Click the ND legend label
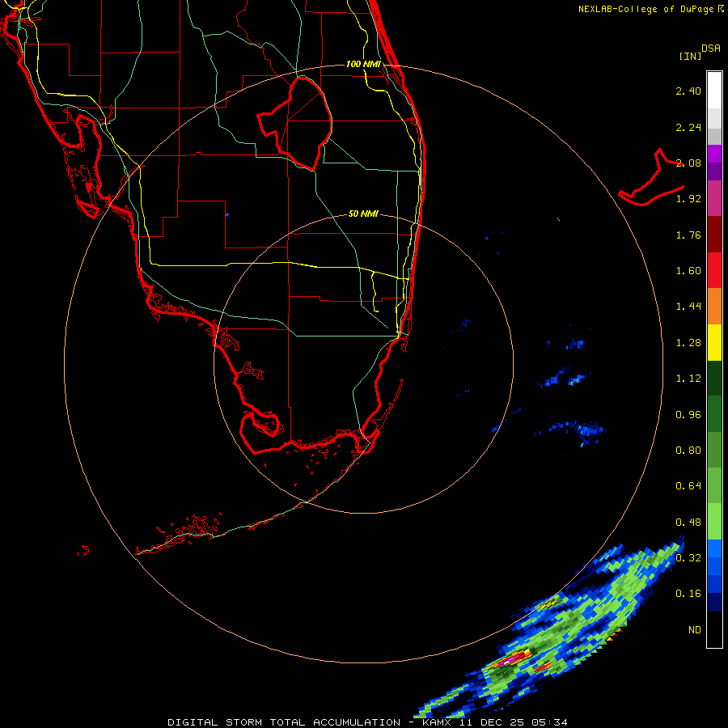Viewport: 728px width, 728px height. [x=695, y=630]
